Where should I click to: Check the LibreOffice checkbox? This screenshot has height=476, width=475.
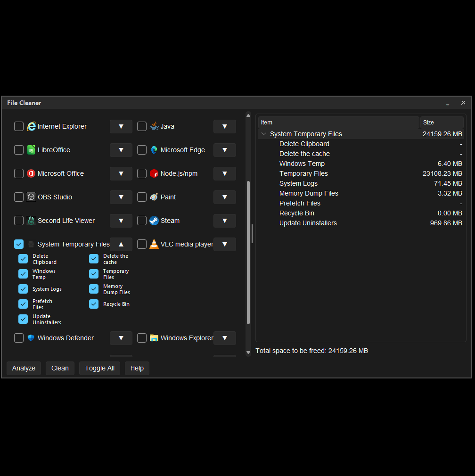(19, 150)
